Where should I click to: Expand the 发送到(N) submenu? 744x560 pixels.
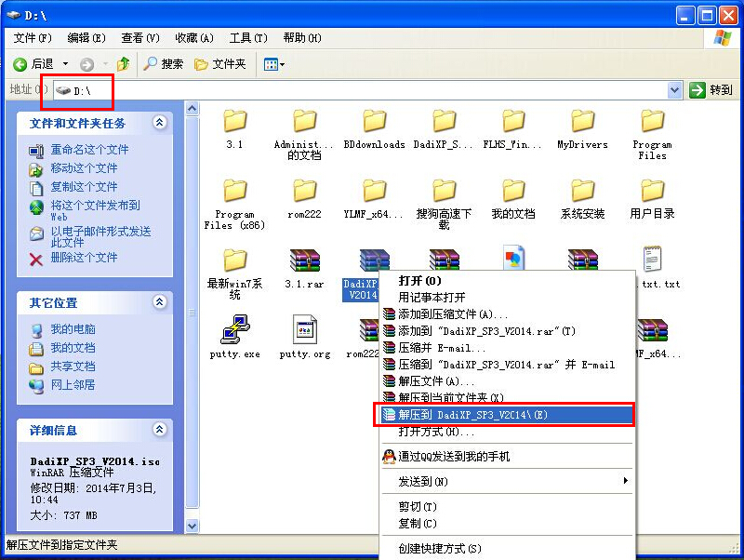[x=507, y=482]
